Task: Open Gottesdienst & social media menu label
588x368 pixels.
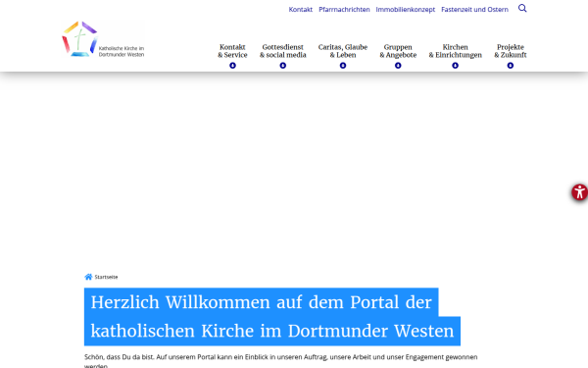Action: pos(283,51)
